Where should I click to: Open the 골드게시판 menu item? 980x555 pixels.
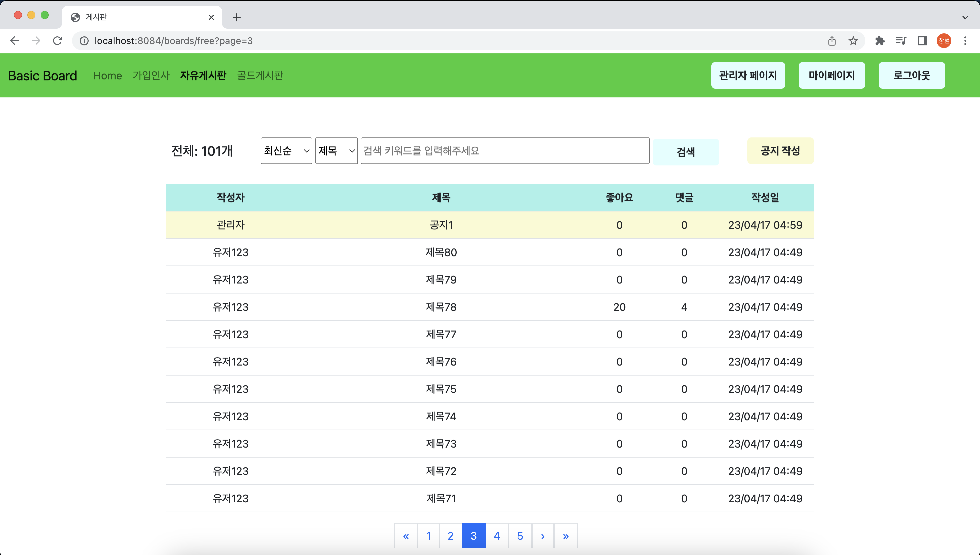click(x=260, y=75)
